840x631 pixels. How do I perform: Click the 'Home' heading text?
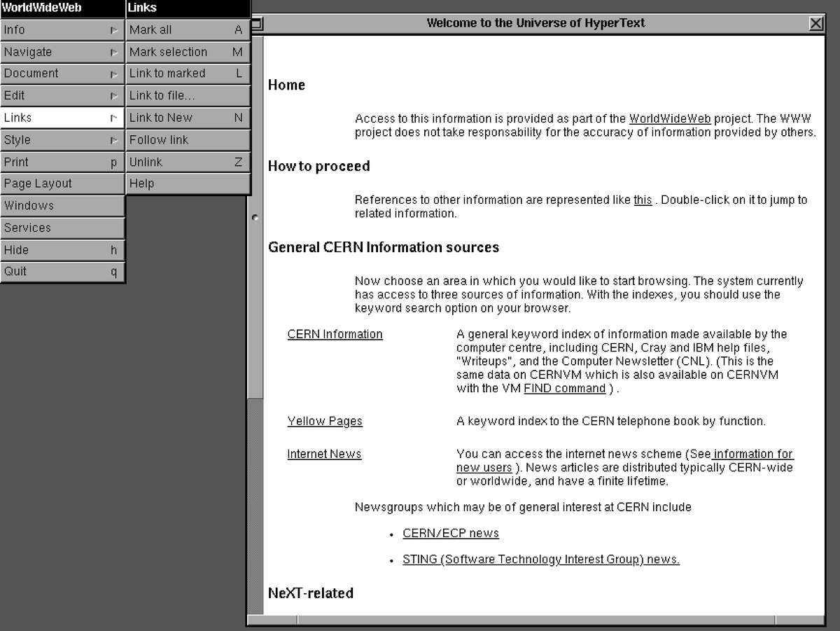(x=287, y=85)
